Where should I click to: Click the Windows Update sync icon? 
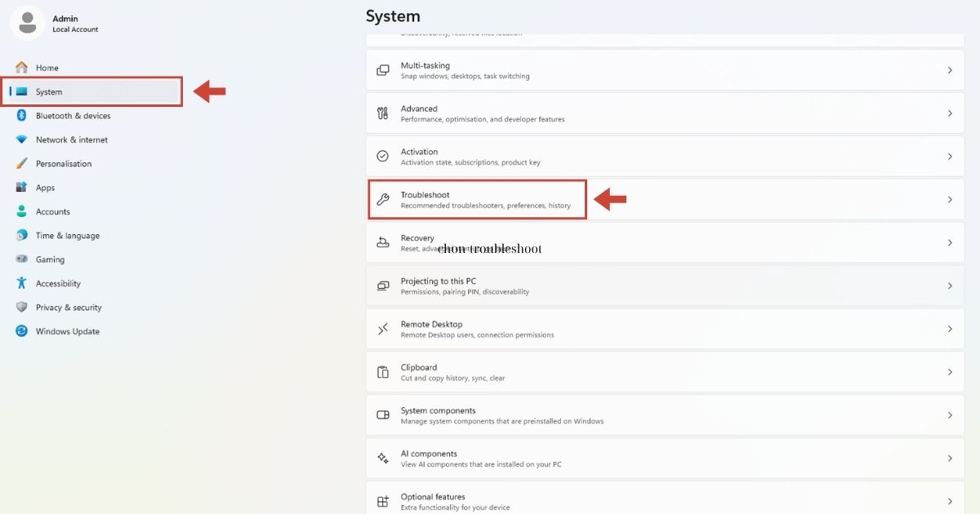[x=21, y=331]
